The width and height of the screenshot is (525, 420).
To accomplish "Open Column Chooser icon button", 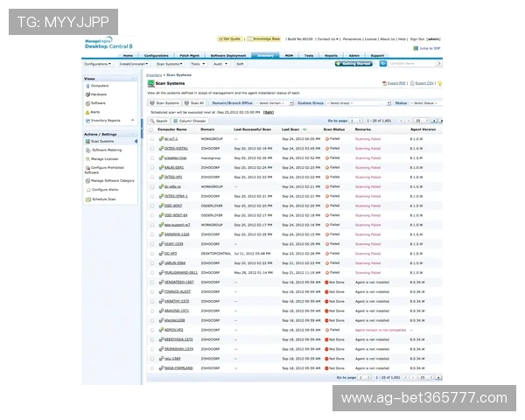I will [175, 121].
